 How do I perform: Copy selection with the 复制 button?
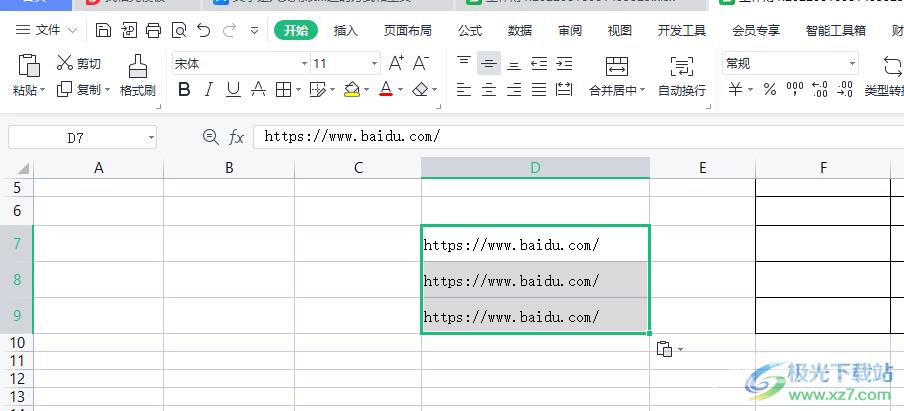(x=79, y=89)
